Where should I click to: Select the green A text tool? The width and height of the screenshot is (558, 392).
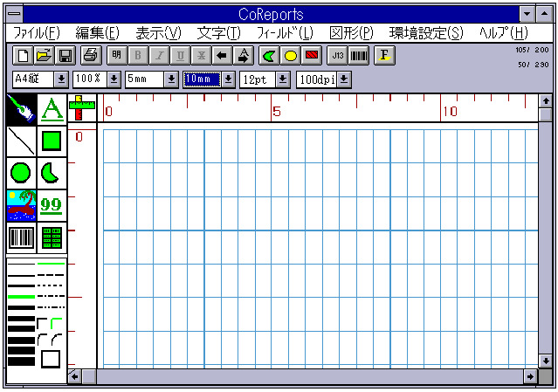[x=52, y=109]
